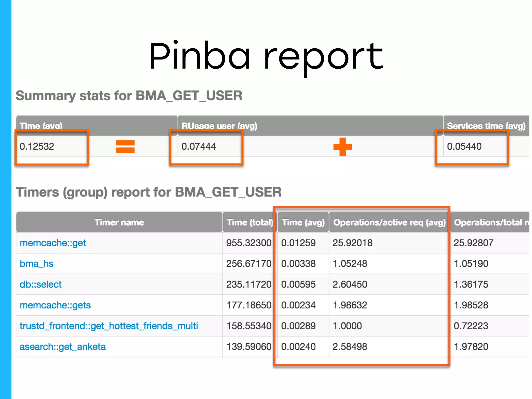
Task: Select operations/total value 1.97820
Action: pos(471,347)
